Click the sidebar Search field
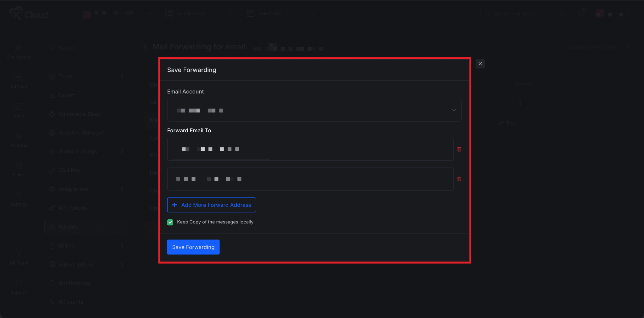 [x=86, y=48]
